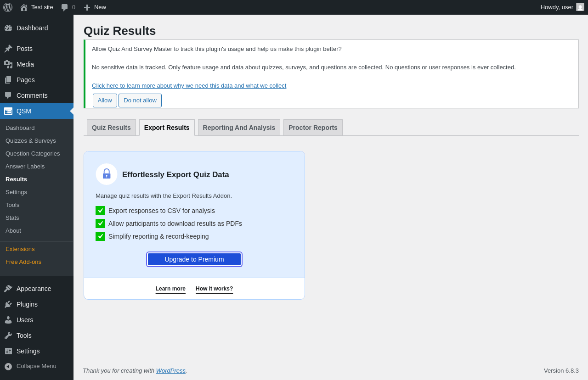This screenshot has height=380, width=588.
Task: Click Pages label in sidebar
Action: (x=26, y=80)
